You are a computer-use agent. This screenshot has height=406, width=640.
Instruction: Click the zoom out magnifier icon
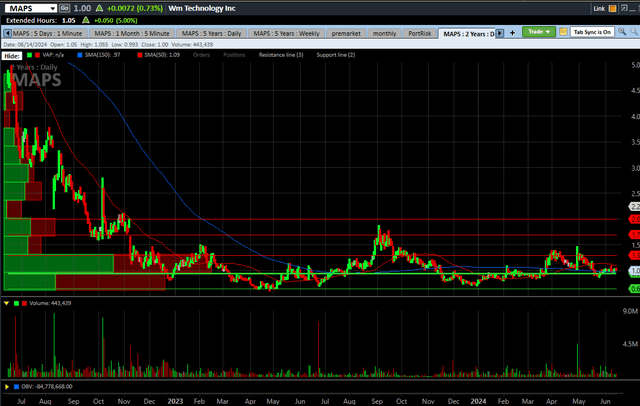(x=632, y=32)
